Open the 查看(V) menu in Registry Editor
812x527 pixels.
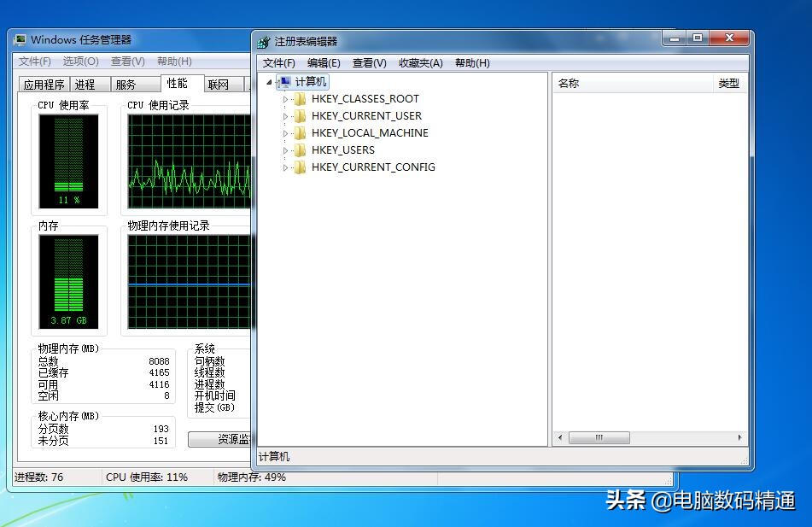click(x=369, y=62)
